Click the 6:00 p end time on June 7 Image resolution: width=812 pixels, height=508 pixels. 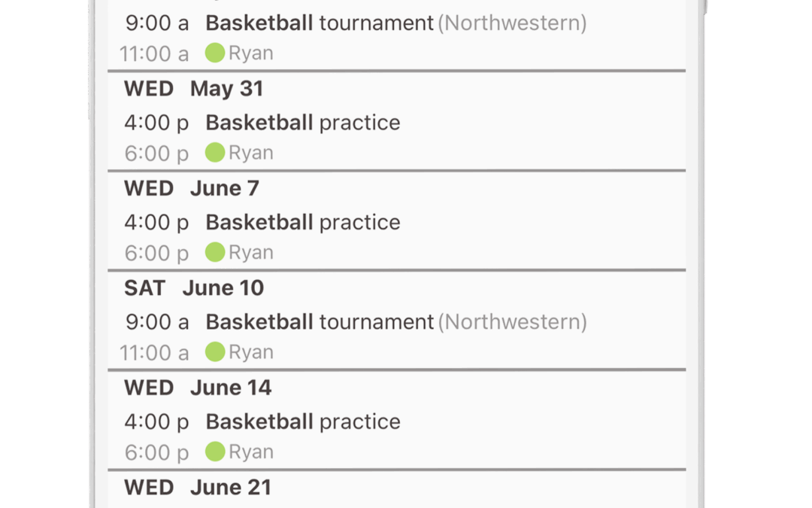[156, 254]
